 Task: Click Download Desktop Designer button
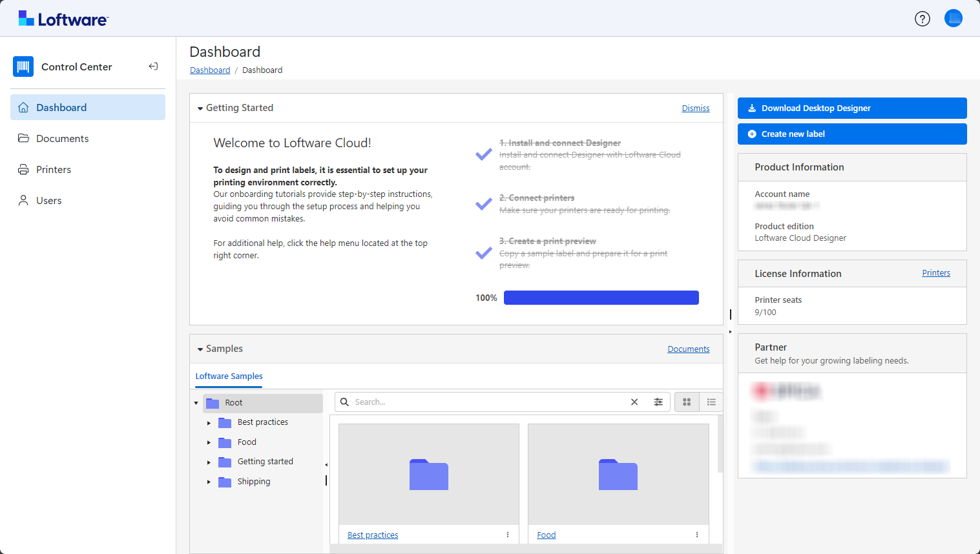pyautogui.click(x=851, y=108)
